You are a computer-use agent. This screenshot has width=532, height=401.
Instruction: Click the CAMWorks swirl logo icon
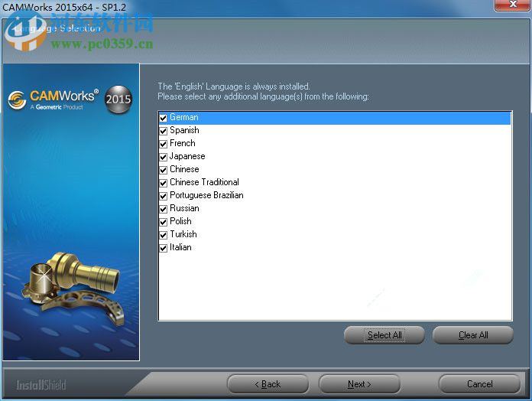(17, 99)
